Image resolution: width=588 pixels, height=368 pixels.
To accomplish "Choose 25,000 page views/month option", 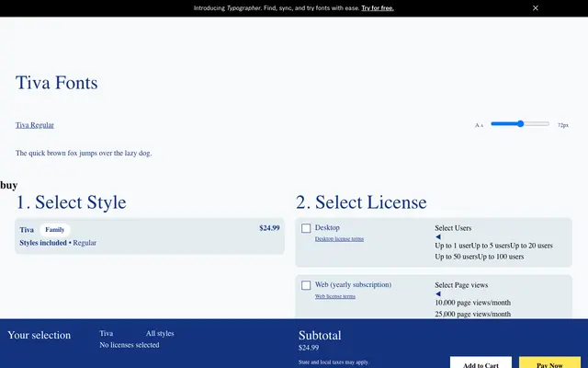I will coord(472,314).
